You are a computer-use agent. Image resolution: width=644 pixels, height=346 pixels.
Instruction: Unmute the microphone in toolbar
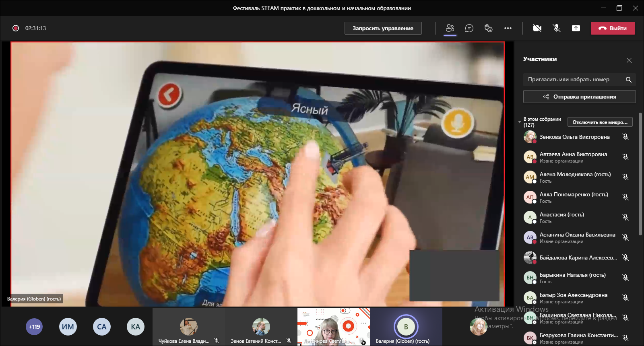tap(556, 28)
